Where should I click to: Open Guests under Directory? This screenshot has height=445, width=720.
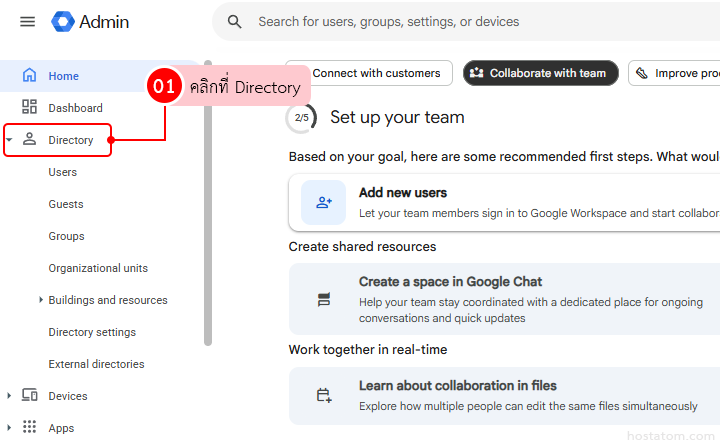point(66,204)
